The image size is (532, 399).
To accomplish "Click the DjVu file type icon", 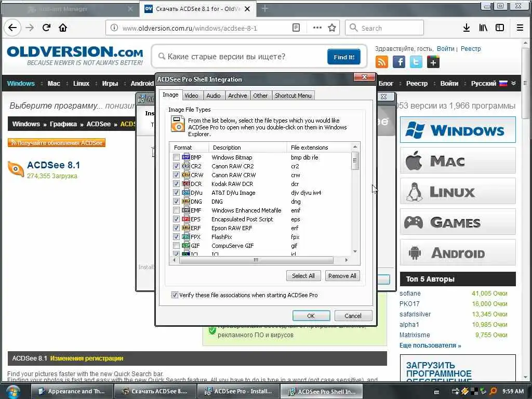I will pyautogui.click(x=185, y=192).
